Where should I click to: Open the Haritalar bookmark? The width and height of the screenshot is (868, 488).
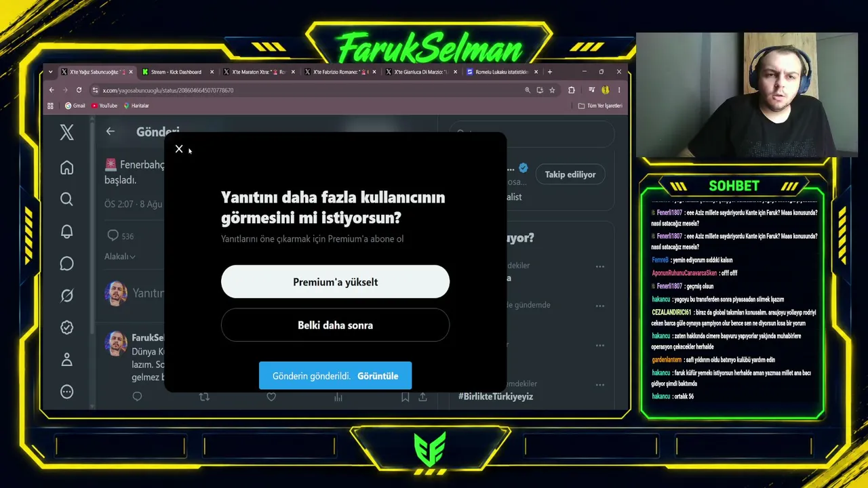pyautogui.click(x=136, y=106)
